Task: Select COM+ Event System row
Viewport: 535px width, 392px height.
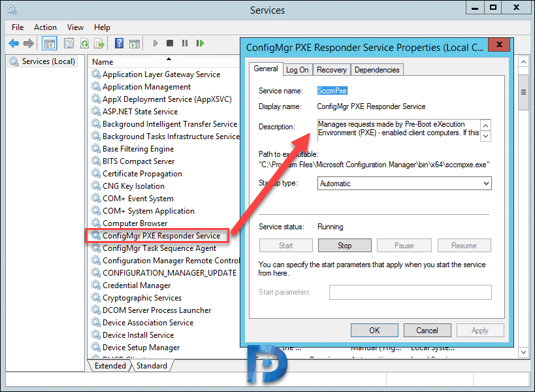Action: pos(138,199)
